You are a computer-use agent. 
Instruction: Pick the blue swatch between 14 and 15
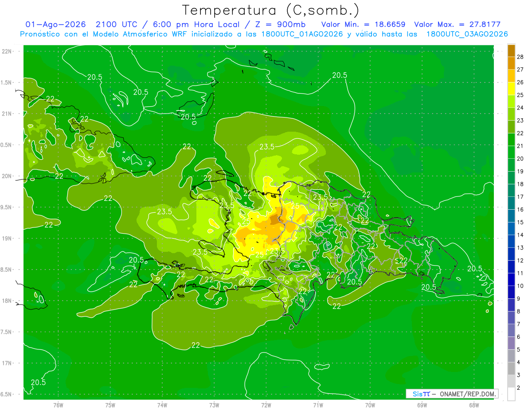(x=511, y=228)
